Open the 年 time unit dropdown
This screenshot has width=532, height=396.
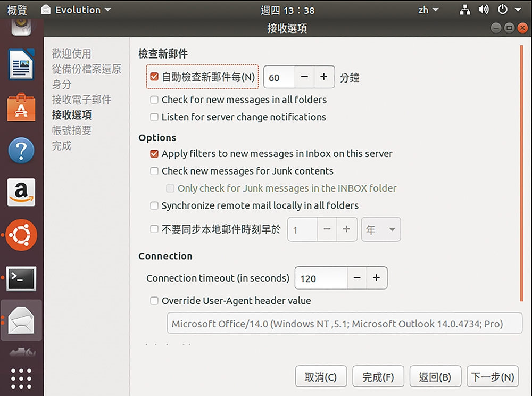381,229
